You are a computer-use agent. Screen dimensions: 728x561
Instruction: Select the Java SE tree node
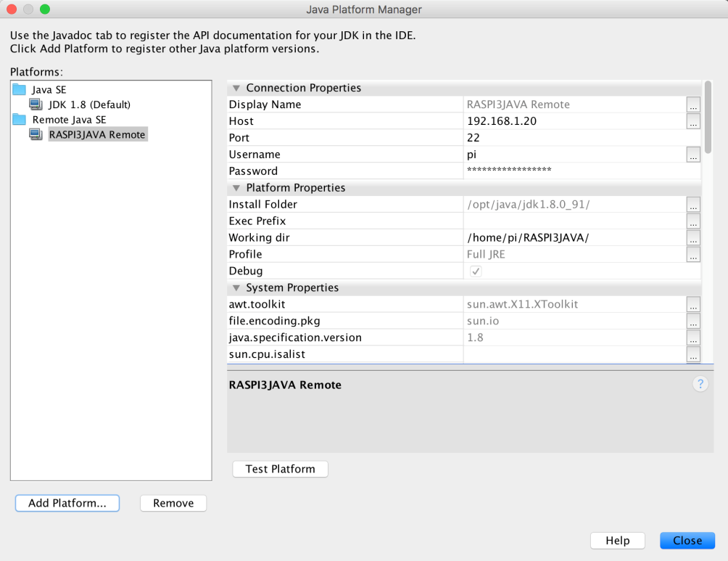[49, 90]
